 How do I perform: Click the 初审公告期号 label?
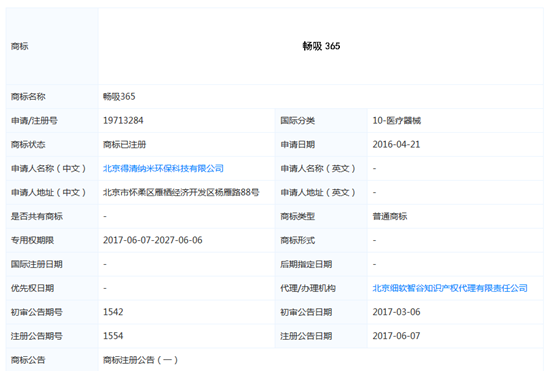[37, 312]
